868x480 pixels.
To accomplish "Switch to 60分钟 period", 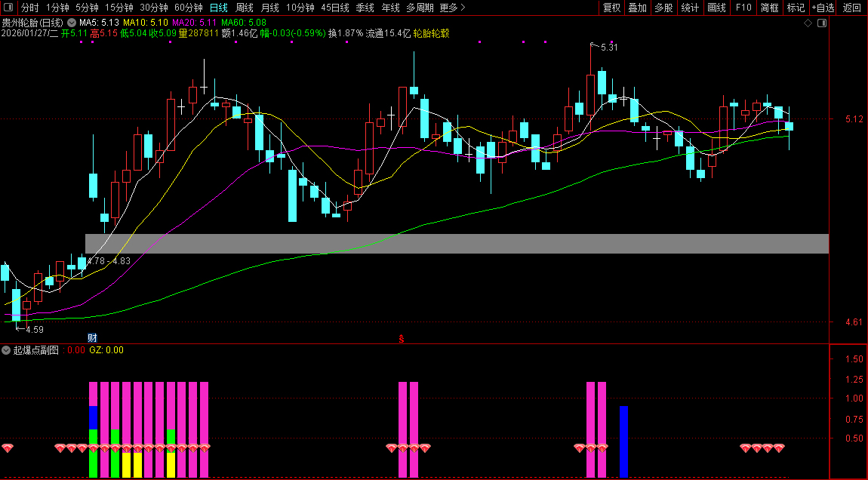I will (189, 8).
